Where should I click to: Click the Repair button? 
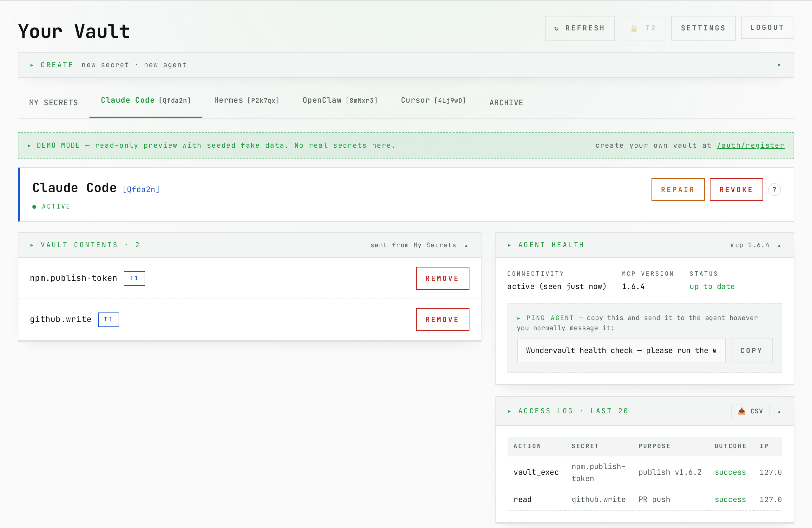(678, 190)
